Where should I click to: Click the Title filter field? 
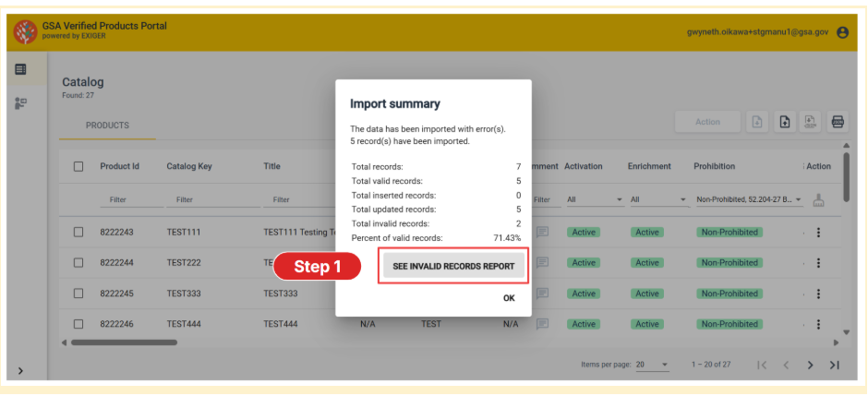[x=299, y=200]
